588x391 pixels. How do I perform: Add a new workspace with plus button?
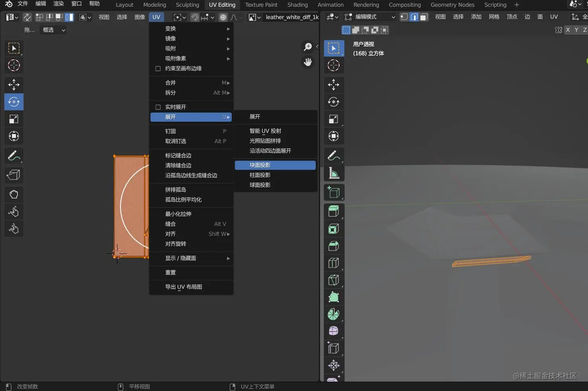tap(517, 5)
